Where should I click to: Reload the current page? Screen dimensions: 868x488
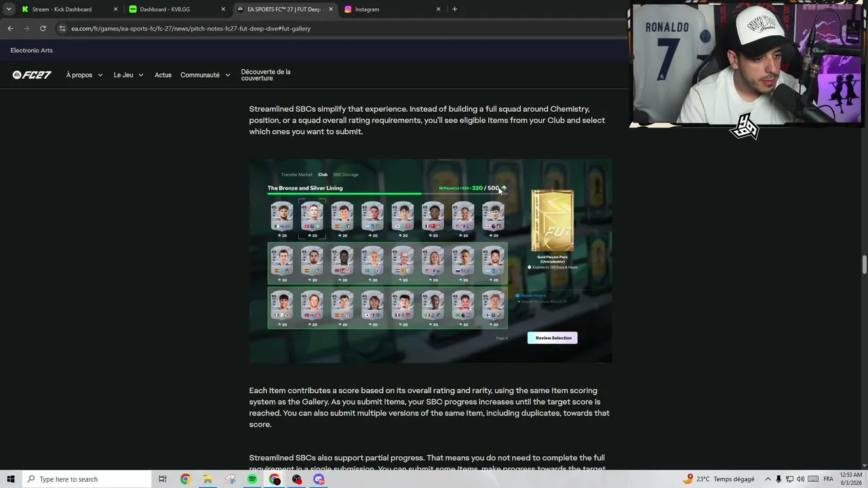(x=43, y=28)
